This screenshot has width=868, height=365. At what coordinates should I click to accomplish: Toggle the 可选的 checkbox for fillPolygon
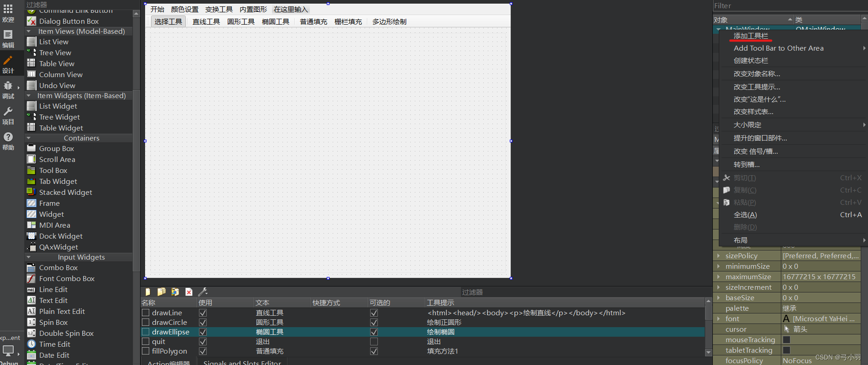(x=374, y=351)
